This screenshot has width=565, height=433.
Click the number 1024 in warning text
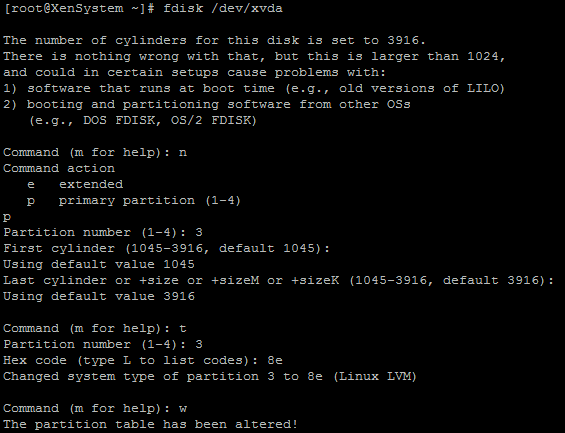point(483,57)
